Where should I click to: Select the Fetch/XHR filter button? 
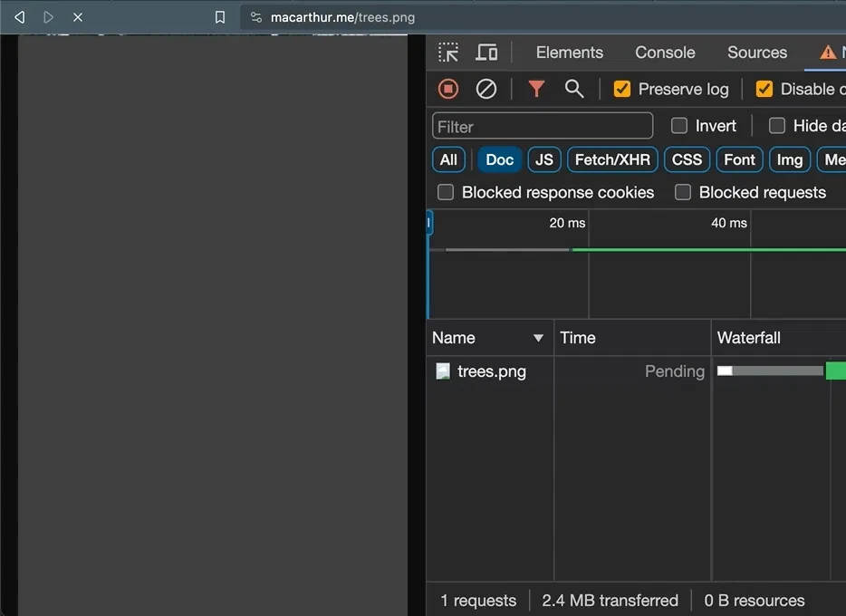612,159
